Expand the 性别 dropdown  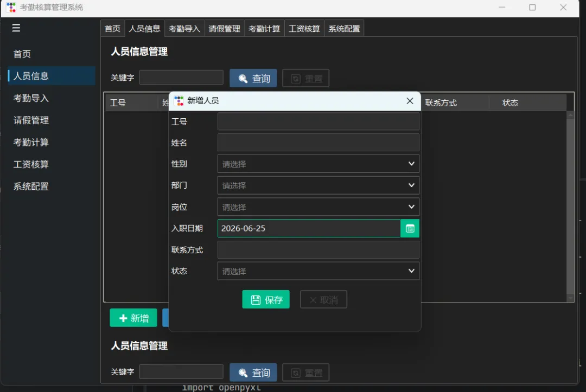point(319,164)
